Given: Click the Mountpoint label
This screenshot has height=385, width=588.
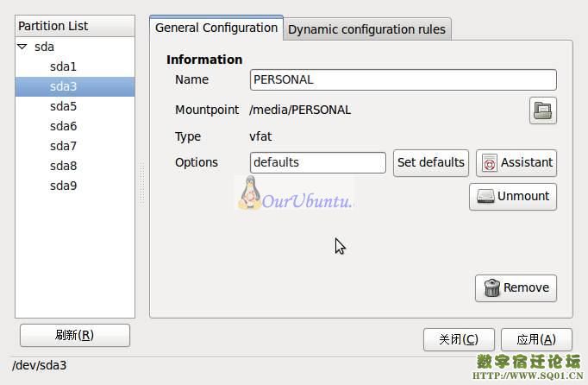Looking at the screenshot, I should pyautogui.click(x=207, y=110).
